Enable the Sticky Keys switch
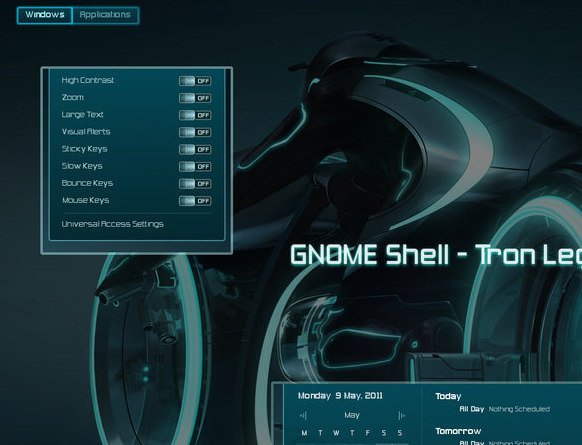Screen dimensions: 582x445 pos(195,149)
